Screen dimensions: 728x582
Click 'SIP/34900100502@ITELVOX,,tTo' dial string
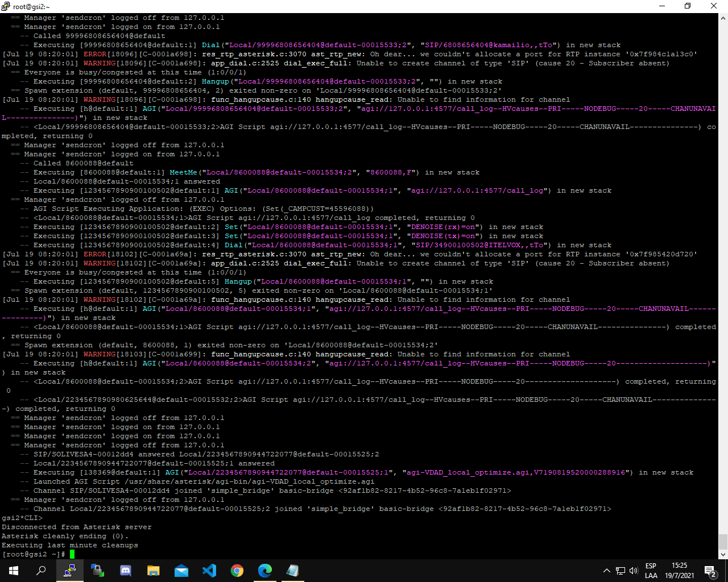479,245
